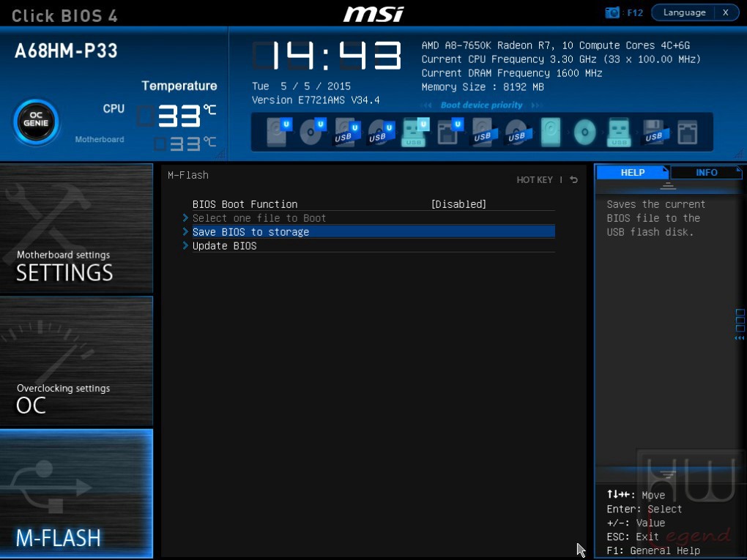Expand chevron next to Select one file to Boot
The image size is (747, 560).
click(x=185, y=218)
